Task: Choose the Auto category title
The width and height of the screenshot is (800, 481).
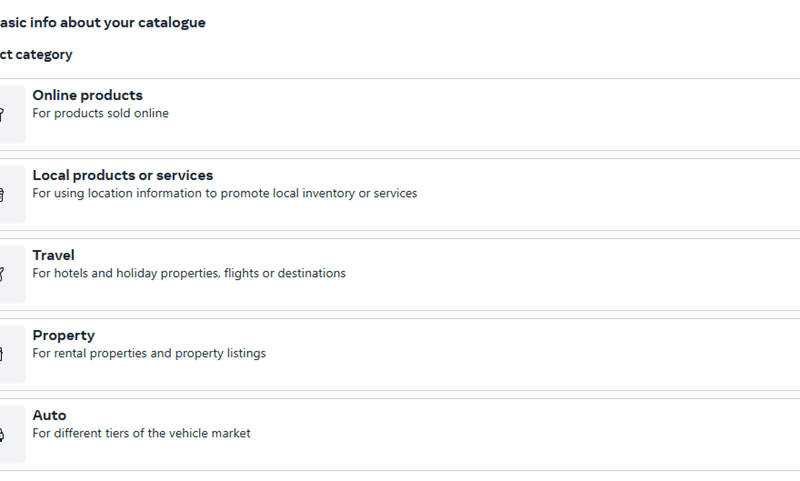Action: pyautogui.click(x=49, y=416)
